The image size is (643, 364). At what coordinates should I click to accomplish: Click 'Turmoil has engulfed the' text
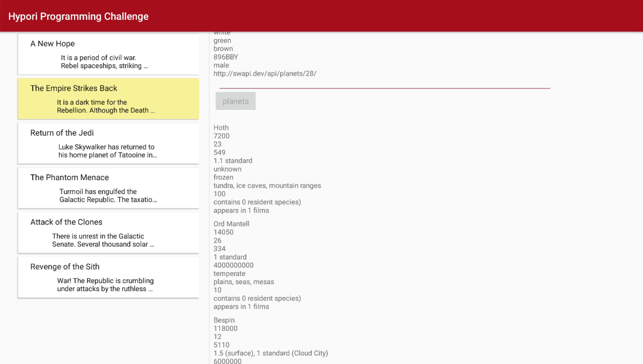coord(98,192)
